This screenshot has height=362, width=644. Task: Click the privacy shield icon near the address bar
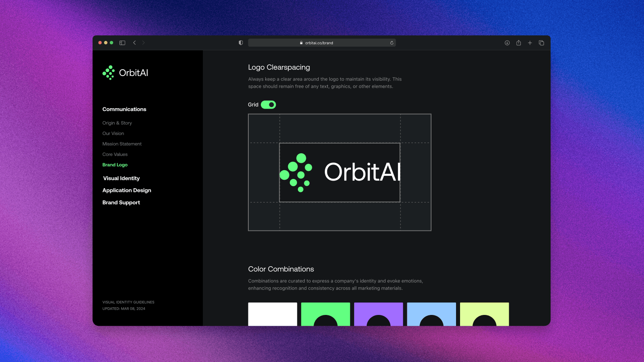(x=240, y=42)
